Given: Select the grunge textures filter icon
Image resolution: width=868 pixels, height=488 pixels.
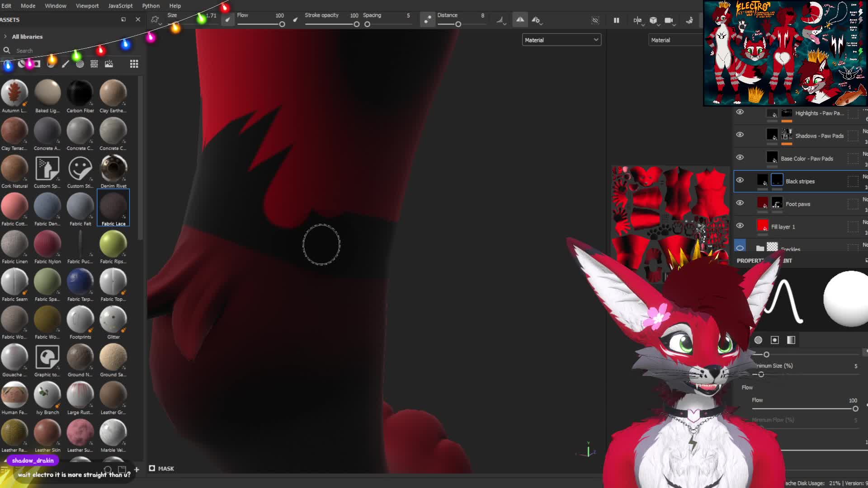Looking at the screenshot, I should [x=94, y=64].
